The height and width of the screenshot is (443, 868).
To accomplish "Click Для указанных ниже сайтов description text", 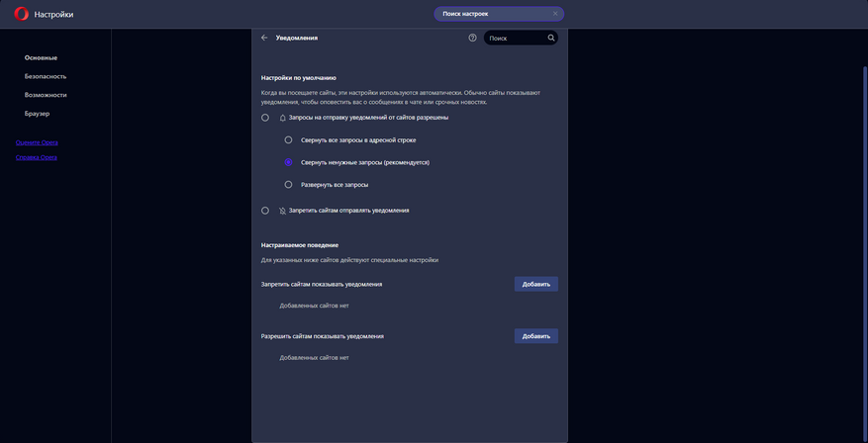I will click(349, 260).
